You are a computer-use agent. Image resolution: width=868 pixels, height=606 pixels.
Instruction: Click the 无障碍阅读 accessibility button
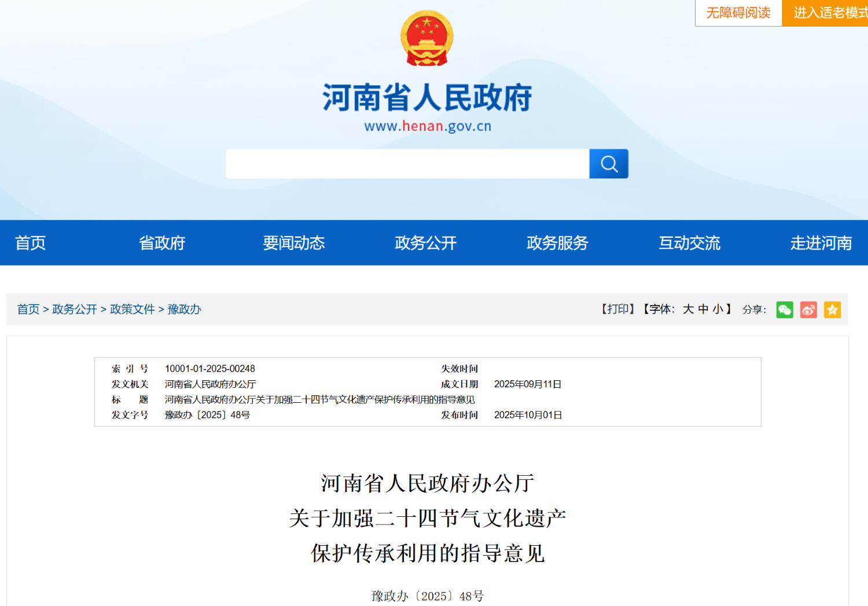tap(738, 13)
